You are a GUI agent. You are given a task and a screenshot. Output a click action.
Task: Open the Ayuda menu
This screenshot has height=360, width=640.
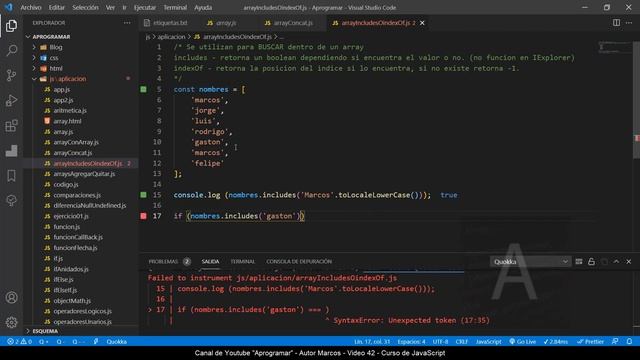[x=203, y=7]
